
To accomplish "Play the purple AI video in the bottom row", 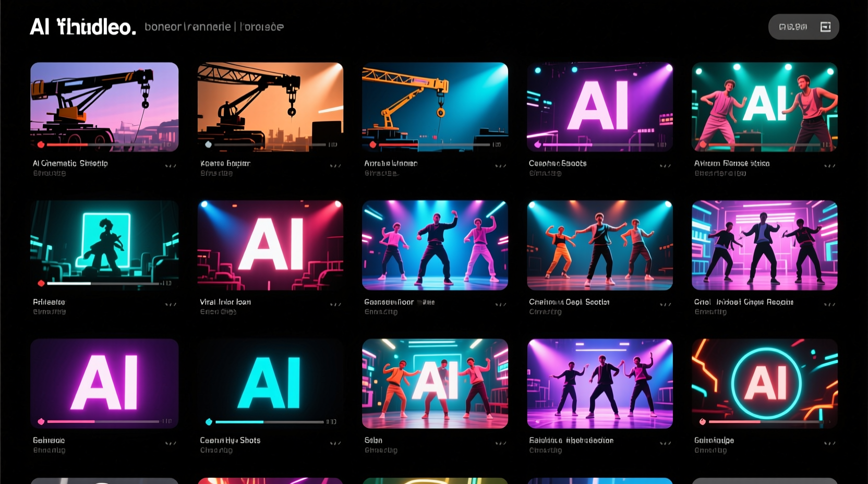I will (x=41, y=421).
